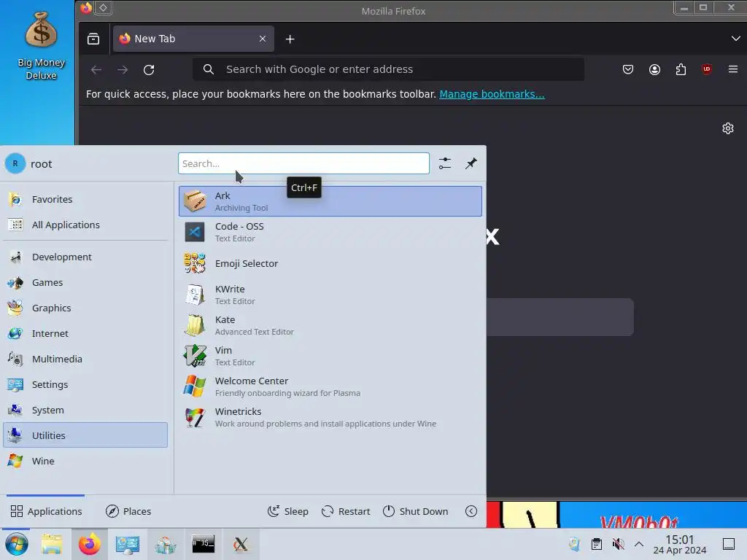747x560 pixels.
Task: Open Big Money Deluxe desktop icon
Action: [41, 46]
